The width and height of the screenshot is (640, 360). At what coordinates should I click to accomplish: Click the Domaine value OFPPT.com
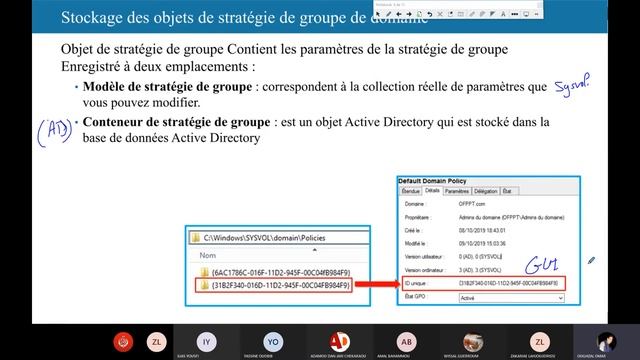tap(472, 204)
